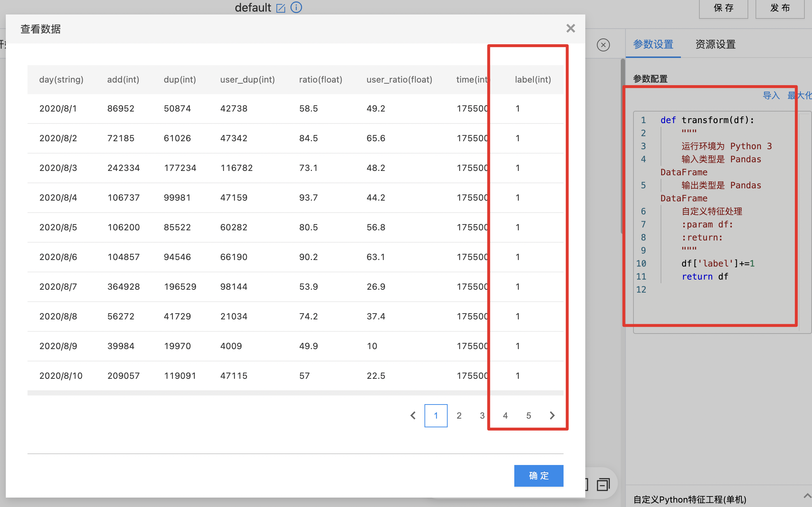Screen dimensions: 812x507
Task: Click the circled X icon beside panel
Action: [x=603, y=45]
